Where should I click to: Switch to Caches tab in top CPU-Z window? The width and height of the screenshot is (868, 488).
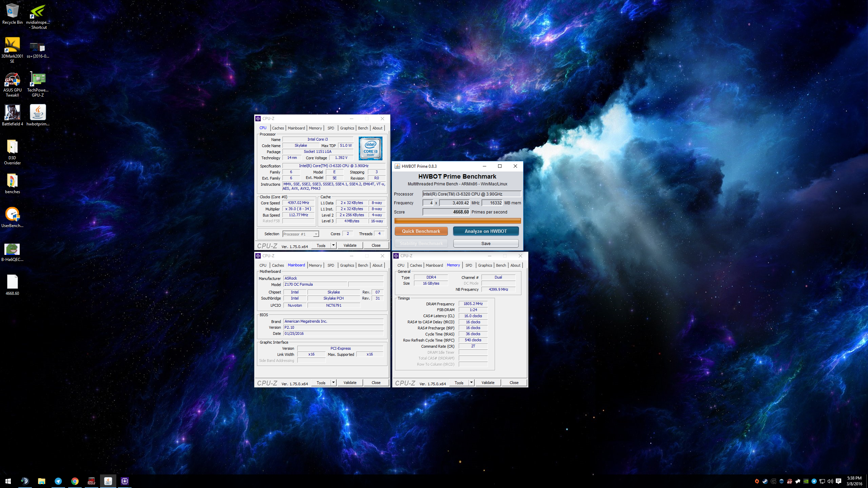(x=278, y=128)
